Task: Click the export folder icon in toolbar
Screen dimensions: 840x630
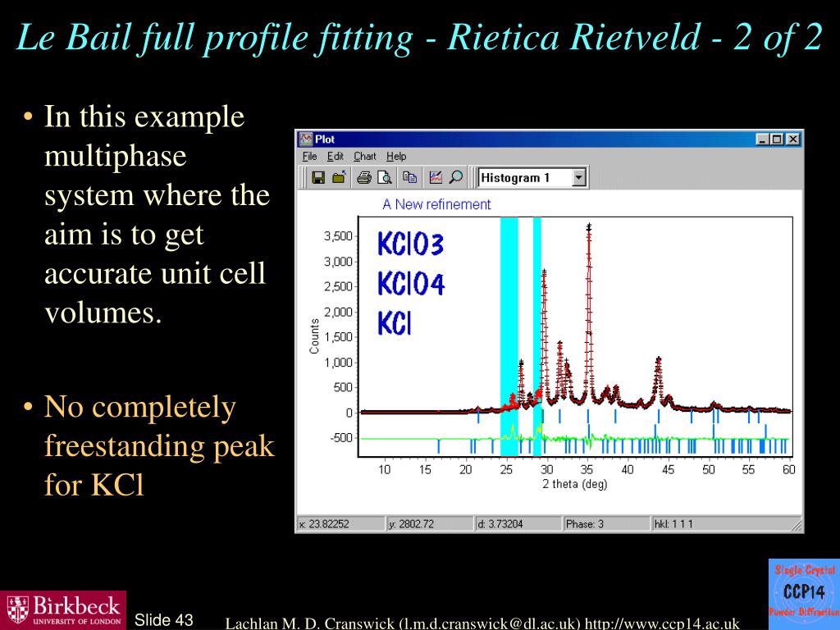Action: click(x=339, y=178)
